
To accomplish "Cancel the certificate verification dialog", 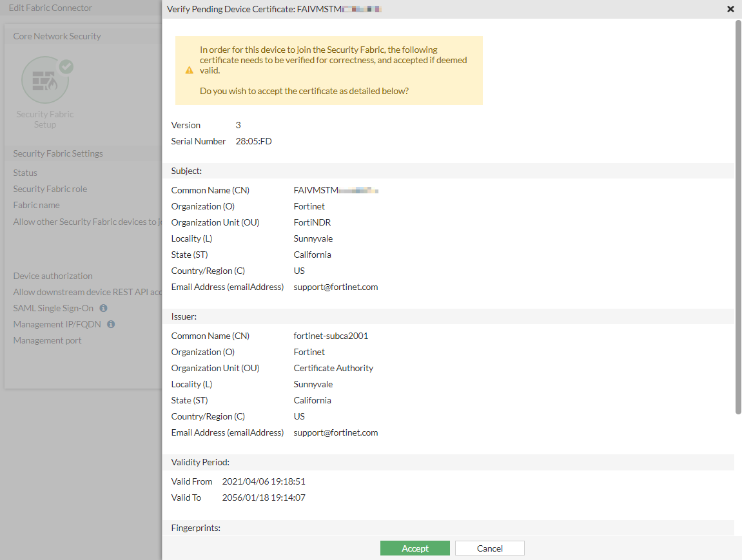I will 489,548.
